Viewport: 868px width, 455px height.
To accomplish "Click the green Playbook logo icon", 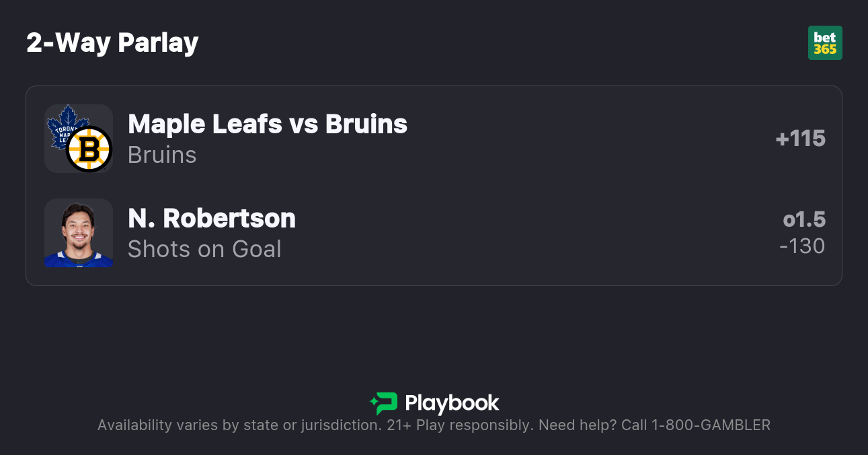I will 384,403.
